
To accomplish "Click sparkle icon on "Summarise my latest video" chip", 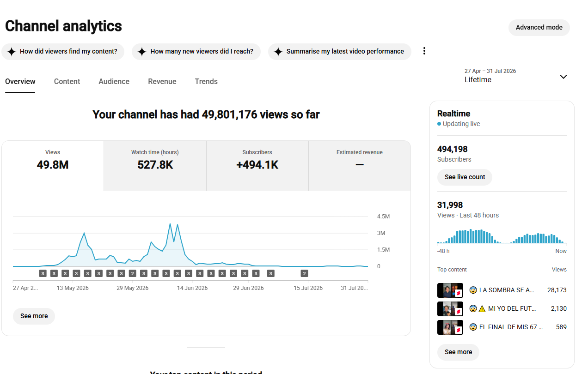I will 278,52.
